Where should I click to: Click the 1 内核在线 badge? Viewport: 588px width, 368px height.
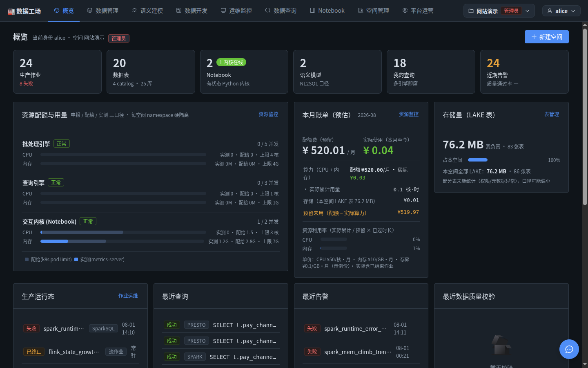coord(231,62)
